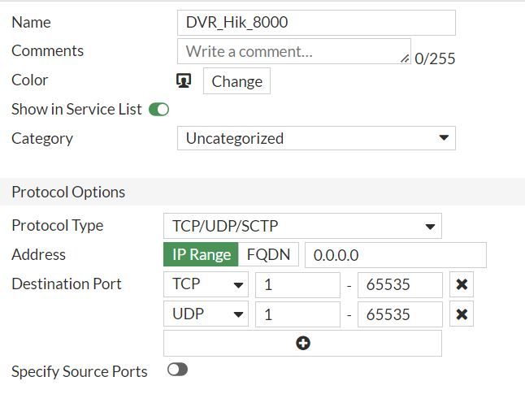
Task: Click the TCP end port 65535 field
Action: click(400, 285)
